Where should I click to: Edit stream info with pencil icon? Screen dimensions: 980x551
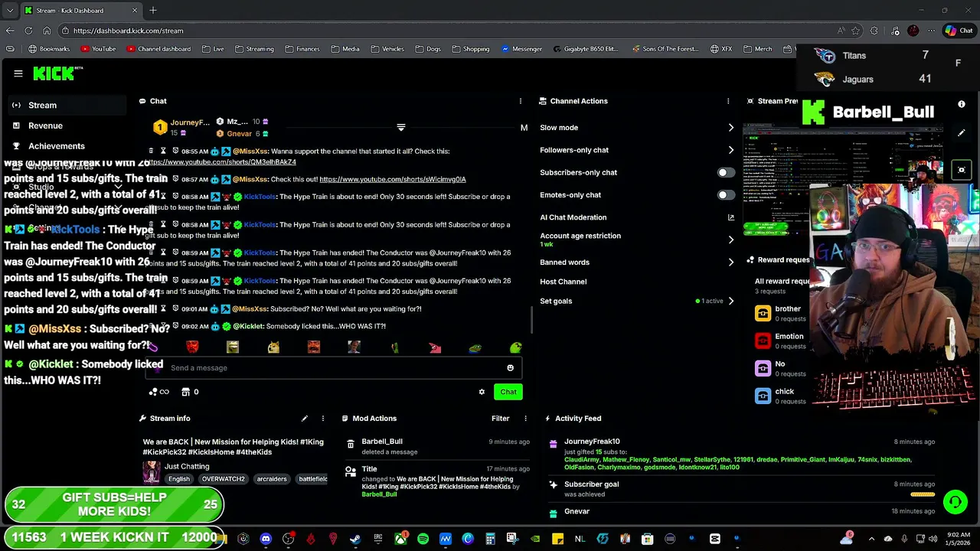[305, 419]
